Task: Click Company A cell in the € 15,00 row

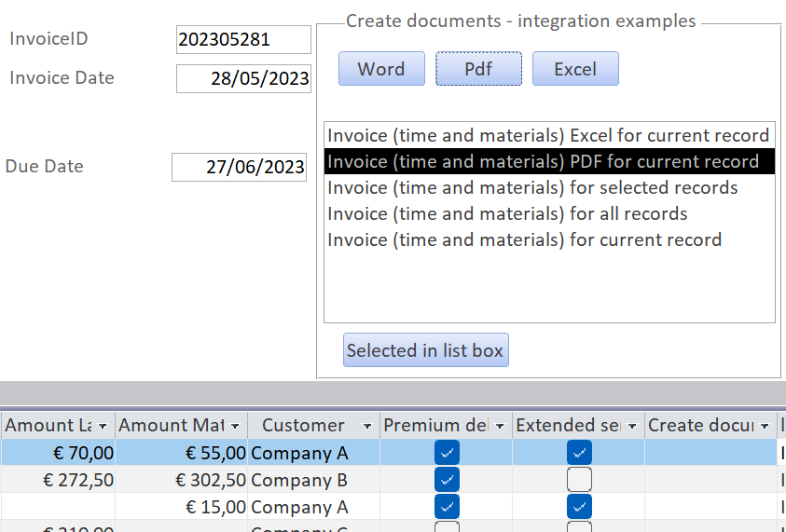Action: (314, 507)
